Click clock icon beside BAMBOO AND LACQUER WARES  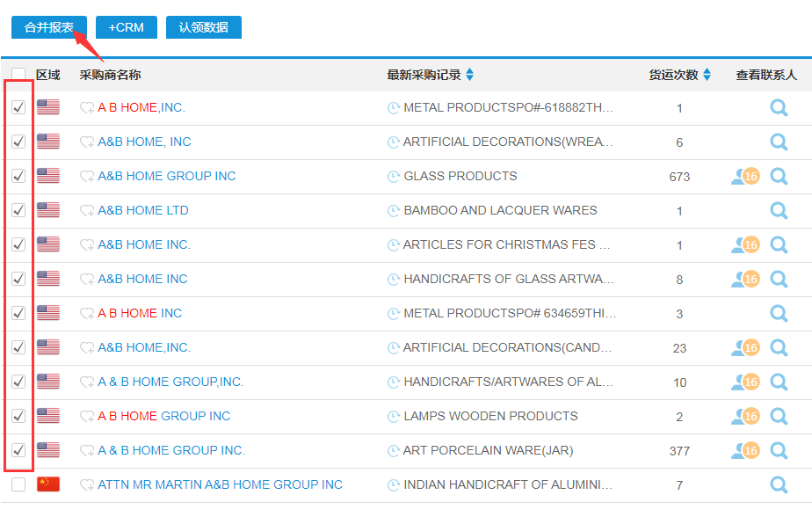click(394, 210)
